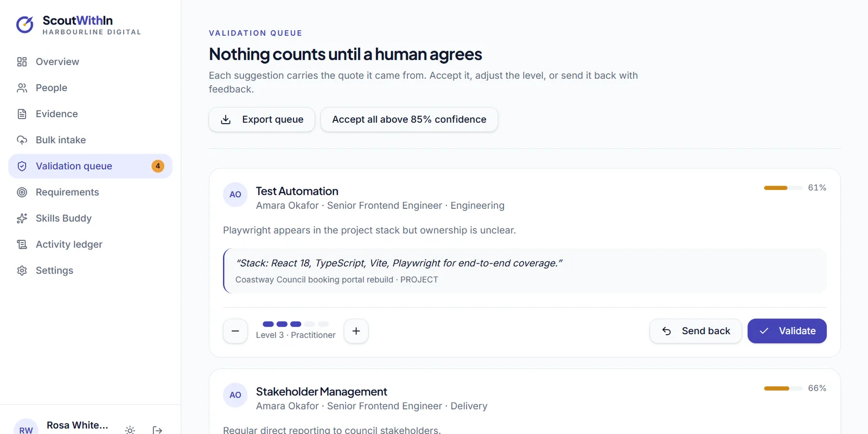Click Amara Okafor's AO avatar on Stakeholder Management
This screenshot has height=434, width=868.
(235, 395)
